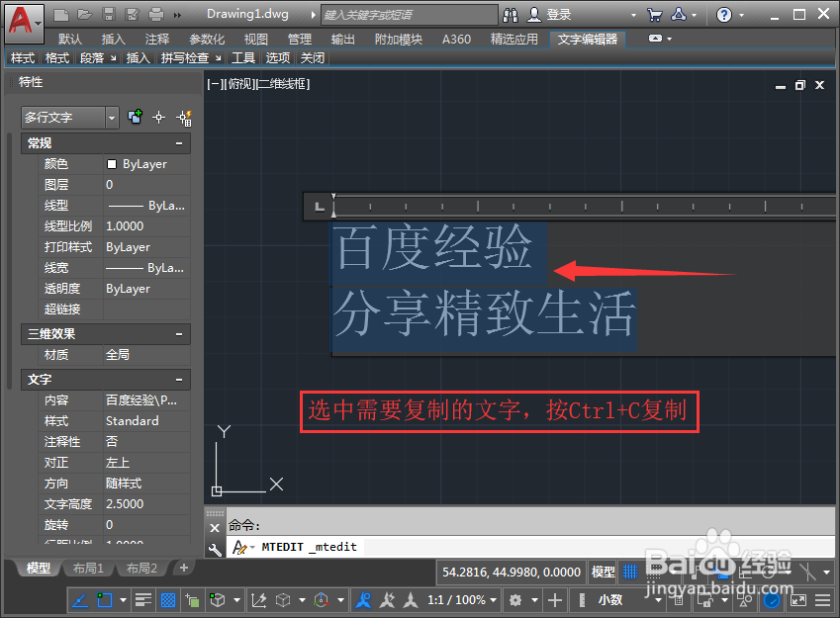Switch to the 布局1 layout tab
Image resolution: width=840 pixels, height=618 pixels.
point(88,569)
